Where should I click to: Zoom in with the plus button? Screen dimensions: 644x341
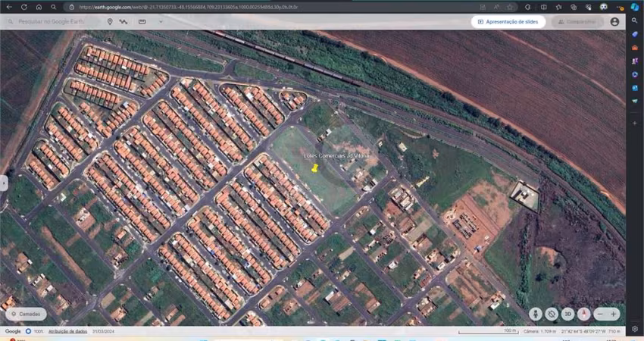pyautogui.click(x=613, y=314)
